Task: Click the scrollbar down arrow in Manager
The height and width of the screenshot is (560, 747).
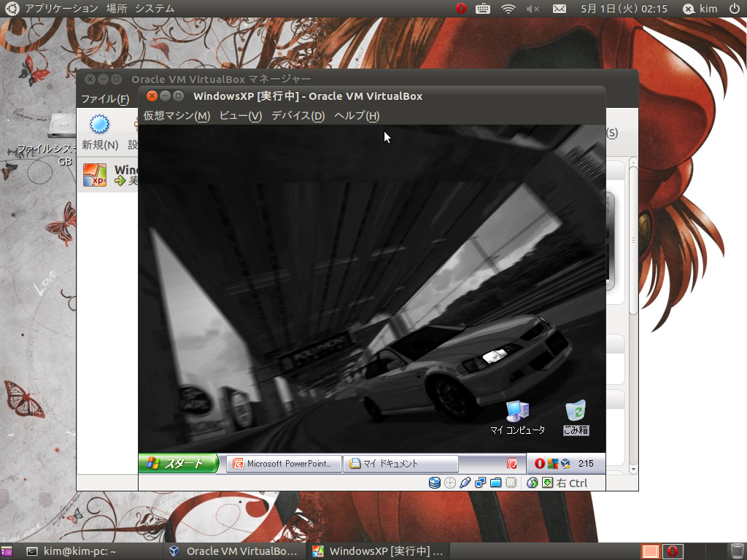Action: (x=633, y=470)
